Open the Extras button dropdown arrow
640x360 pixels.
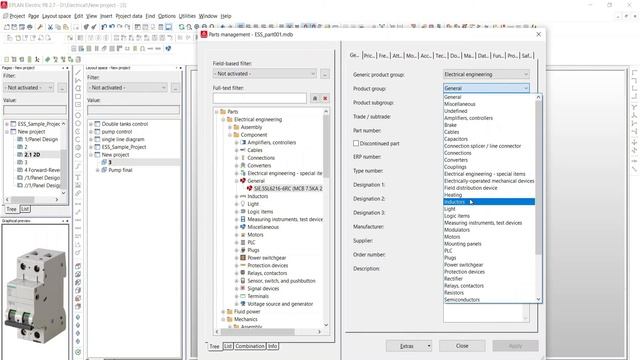[429, 346]
